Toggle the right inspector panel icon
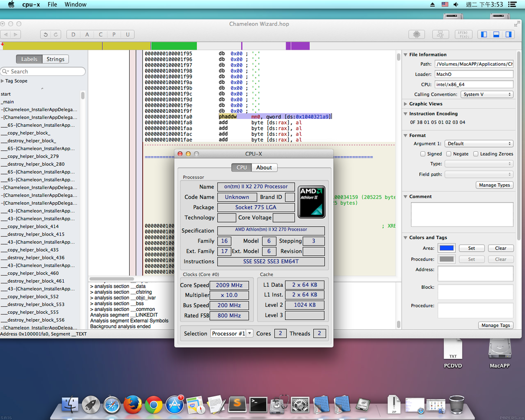The image size is (525, 420). pyautogui.click(x=509, y=34)
